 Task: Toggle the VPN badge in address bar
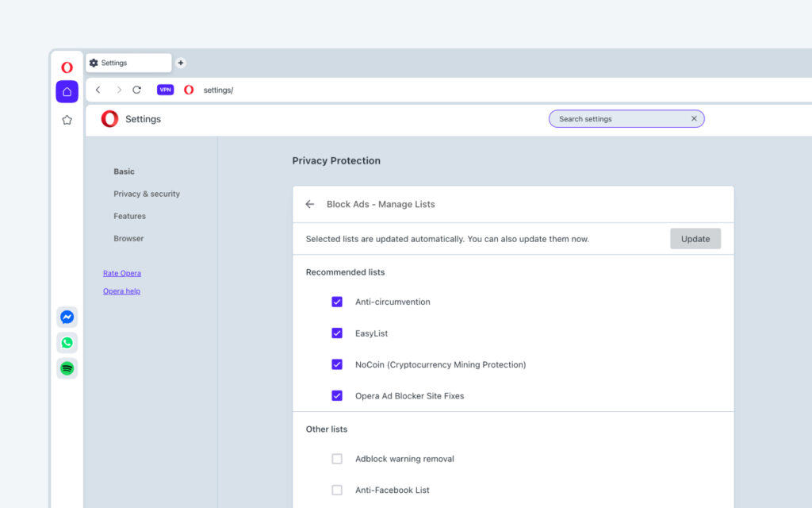165,90
